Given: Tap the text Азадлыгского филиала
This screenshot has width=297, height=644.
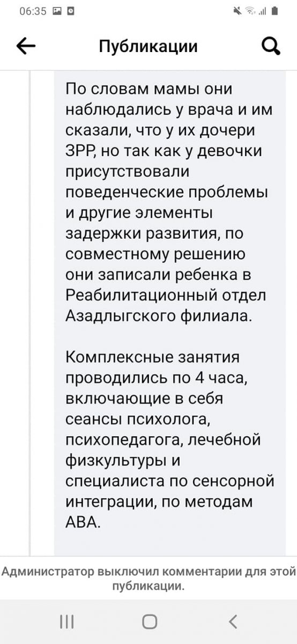Looking at the screenshot, I should [x=158, y=317].
